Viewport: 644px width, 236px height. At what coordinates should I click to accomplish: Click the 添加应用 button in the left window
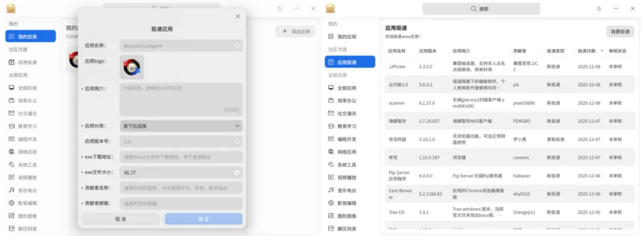pyautogui.click(x=296, y=31)
